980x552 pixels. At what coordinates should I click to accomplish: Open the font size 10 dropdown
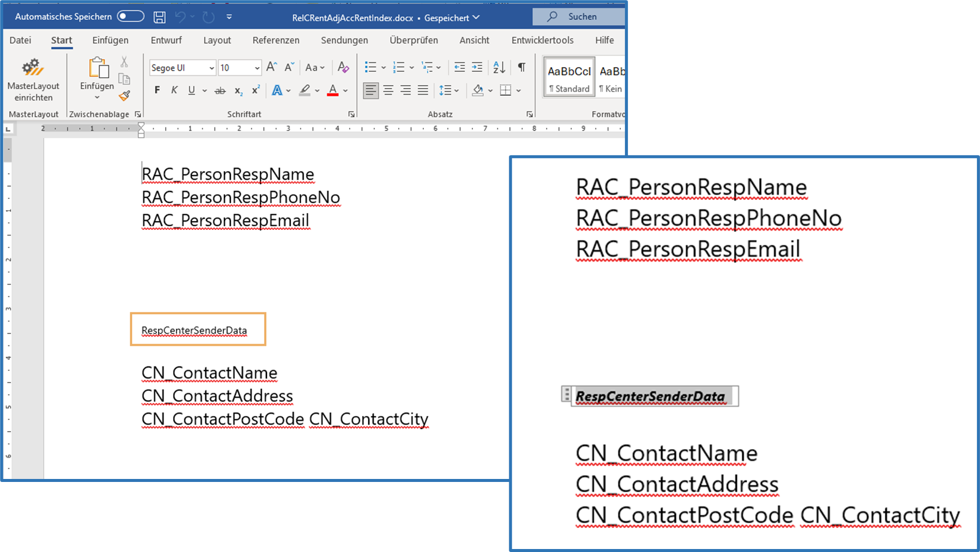point(257,68)
